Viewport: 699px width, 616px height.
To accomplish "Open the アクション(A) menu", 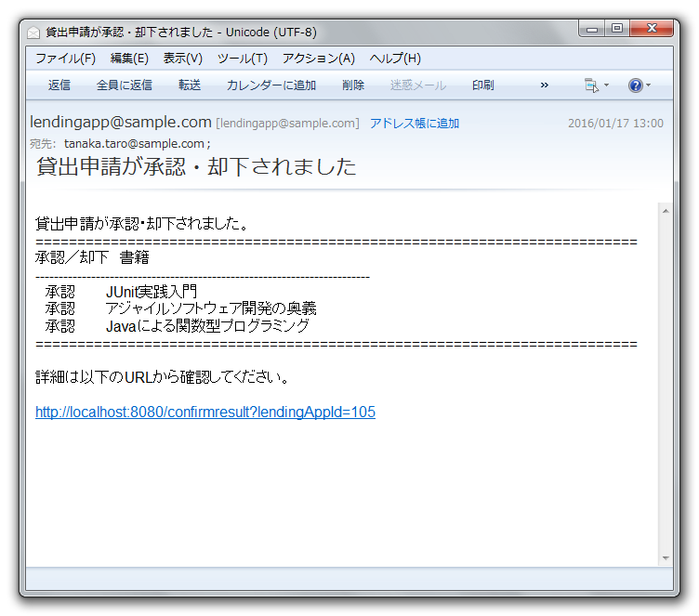I will pyautogui.click(x=318, y=59).
